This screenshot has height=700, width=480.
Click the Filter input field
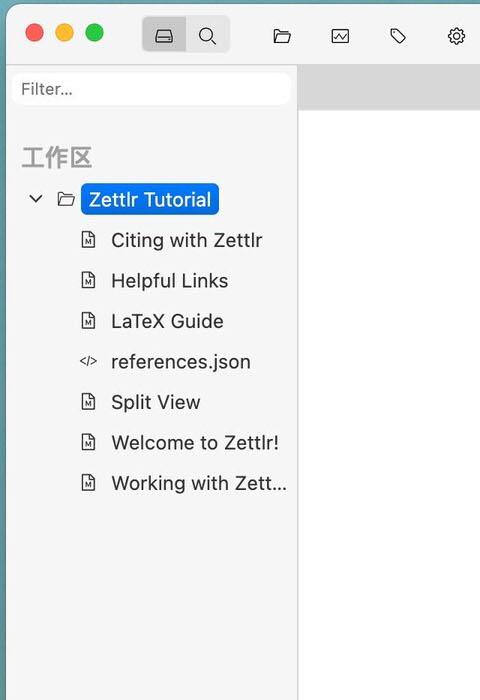[151, 89]
